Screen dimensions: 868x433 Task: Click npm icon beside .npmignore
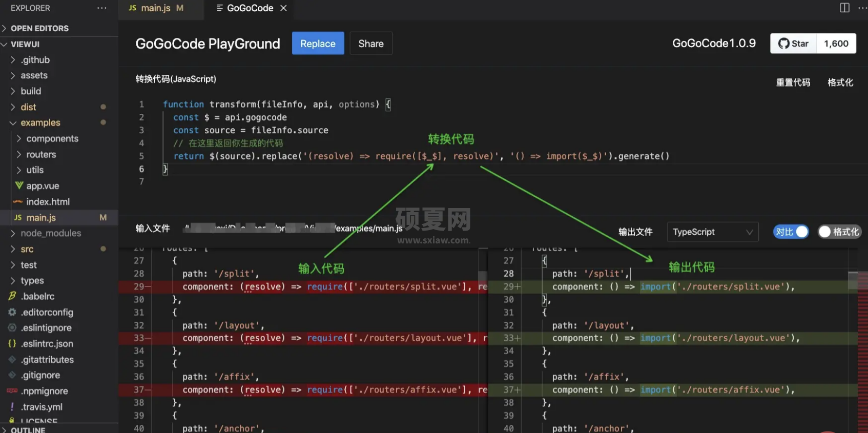[x=12, y=391]
